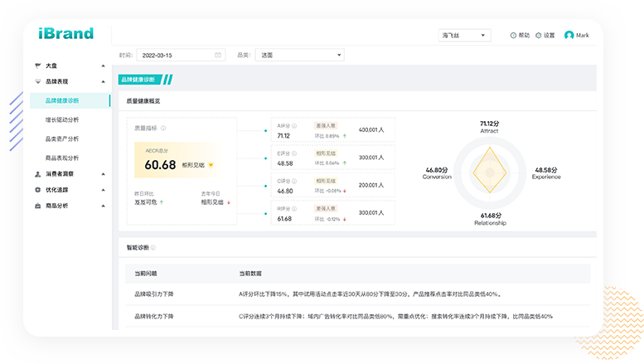Click the green arrow in the 48.58 row

(x=345, y=163)
